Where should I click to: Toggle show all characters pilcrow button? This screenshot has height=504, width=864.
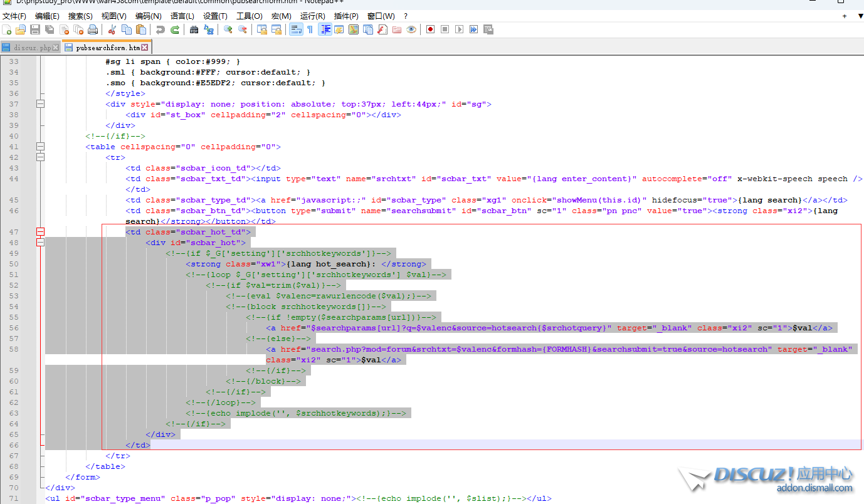(x=310, y=29)
